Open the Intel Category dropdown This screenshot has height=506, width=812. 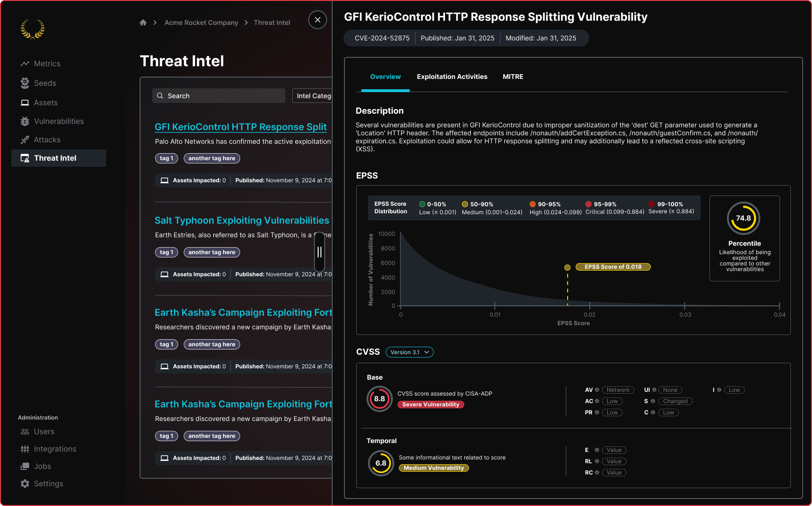[x=312, y=96]
